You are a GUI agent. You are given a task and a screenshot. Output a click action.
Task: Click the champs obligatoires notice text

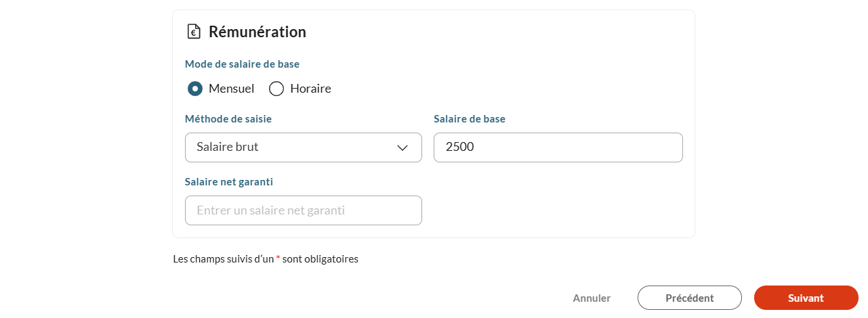(x=266, y=259)
